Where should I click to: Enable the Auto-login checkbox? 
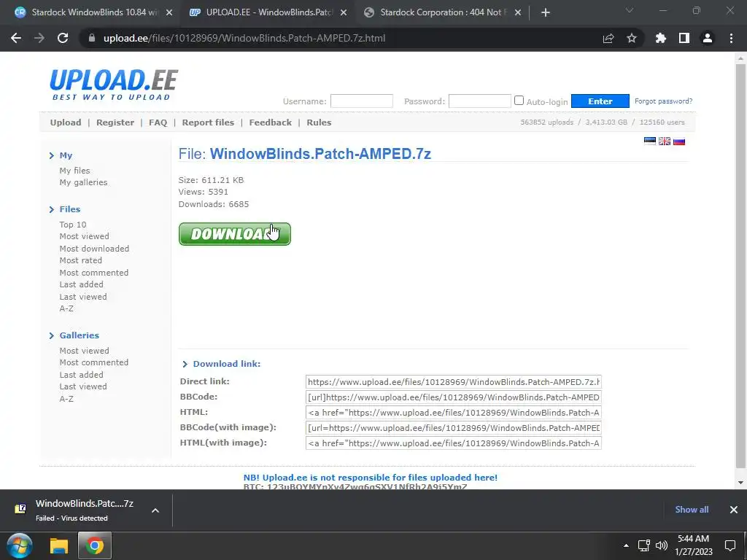coord(519,101)
